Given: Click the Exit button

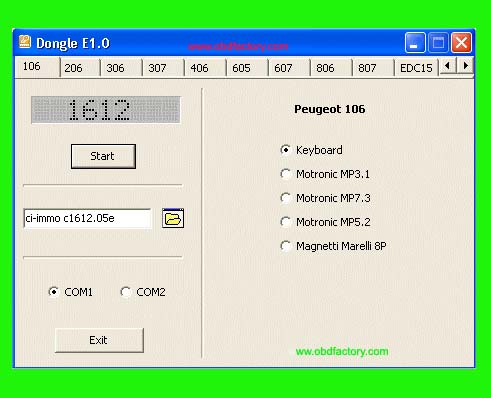Looking at the screenshot, I should tap(99, 340).
